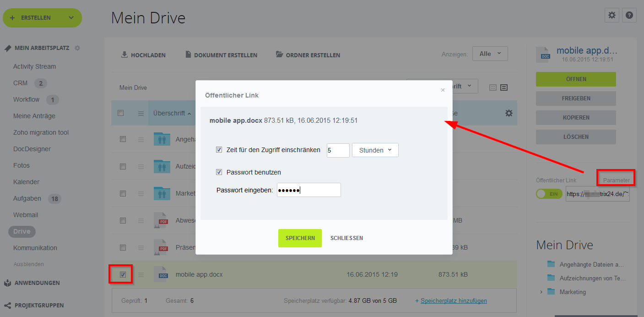Uncheck the Passwort benutzen option

[x=219, y=172]
